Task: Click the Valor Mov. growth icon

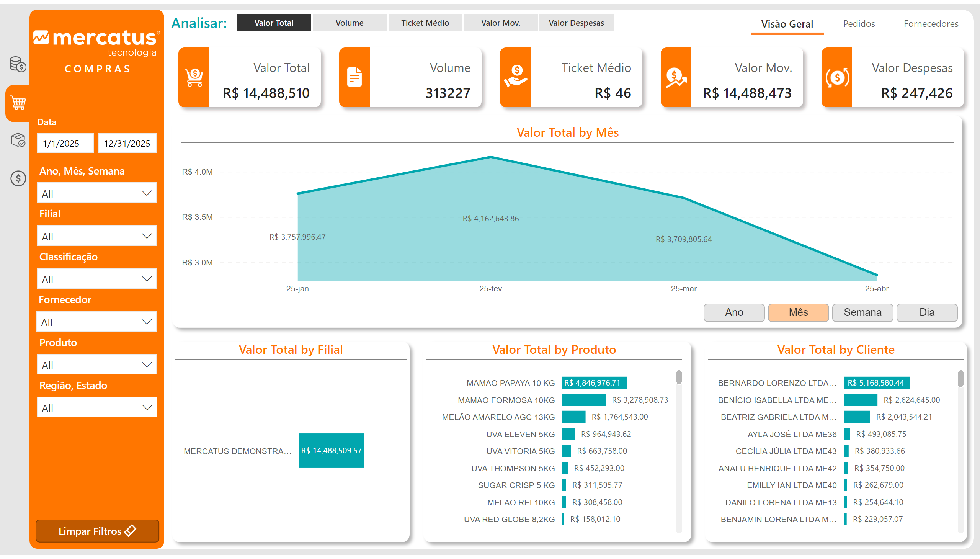Action: pos(676,78)
